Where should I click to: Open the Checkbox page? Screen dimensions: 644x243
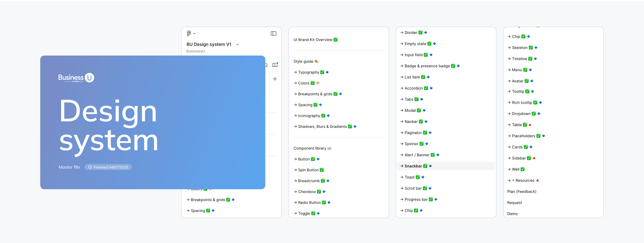coord(309,192)
